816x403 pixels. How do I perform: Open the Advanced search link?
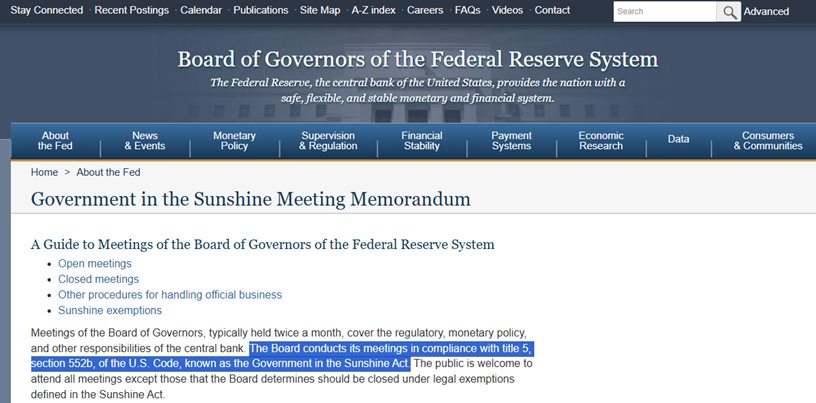pyautogui.click(x=766, y=11)
